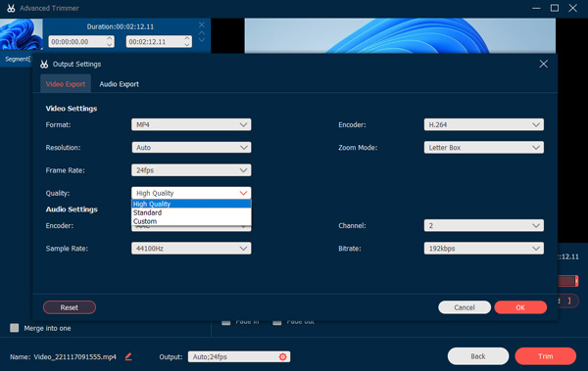Expand the Channel dropdown set to 2
The image size is (588, 371).
(484, 225)
